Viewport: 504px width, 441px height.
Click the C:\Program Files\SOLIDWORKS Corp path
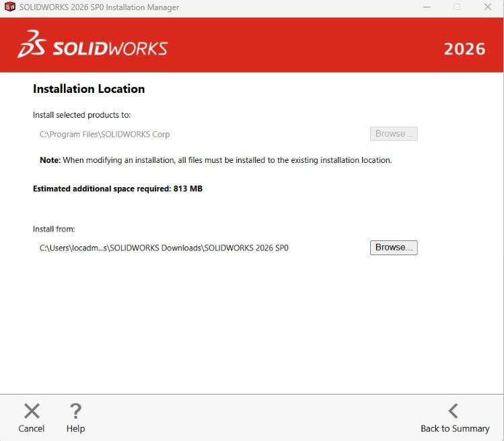click(x=104, y=134)
